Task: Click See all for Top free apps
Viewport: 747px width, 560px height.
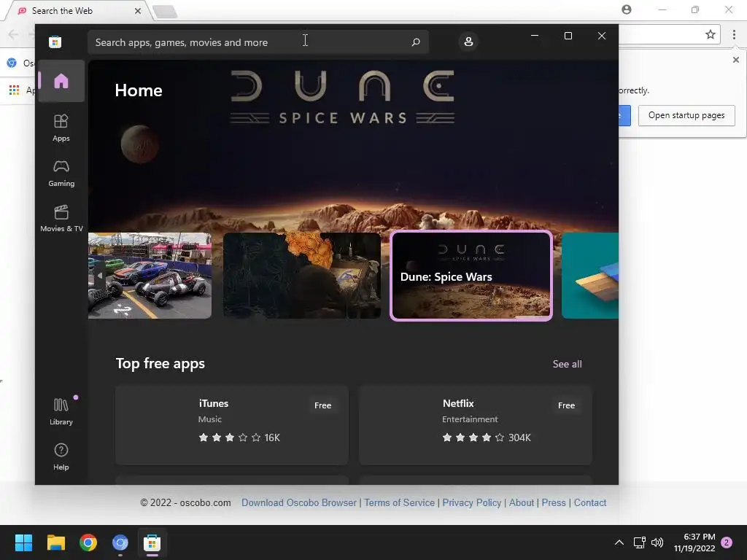Action: [x=567, y=364]
